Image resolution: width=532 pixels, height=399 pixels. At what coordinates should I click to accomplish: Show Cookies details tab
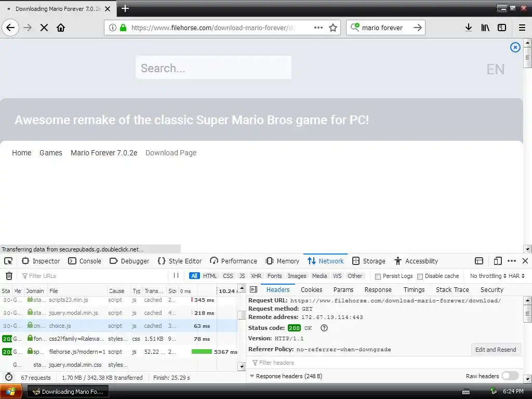click(x=311, y=289)
